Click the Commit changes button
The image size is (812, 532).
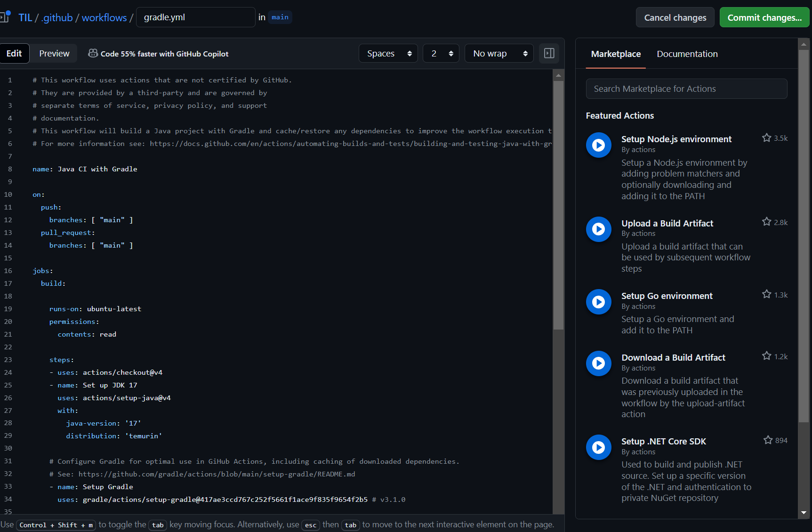(x=764, y=17)
